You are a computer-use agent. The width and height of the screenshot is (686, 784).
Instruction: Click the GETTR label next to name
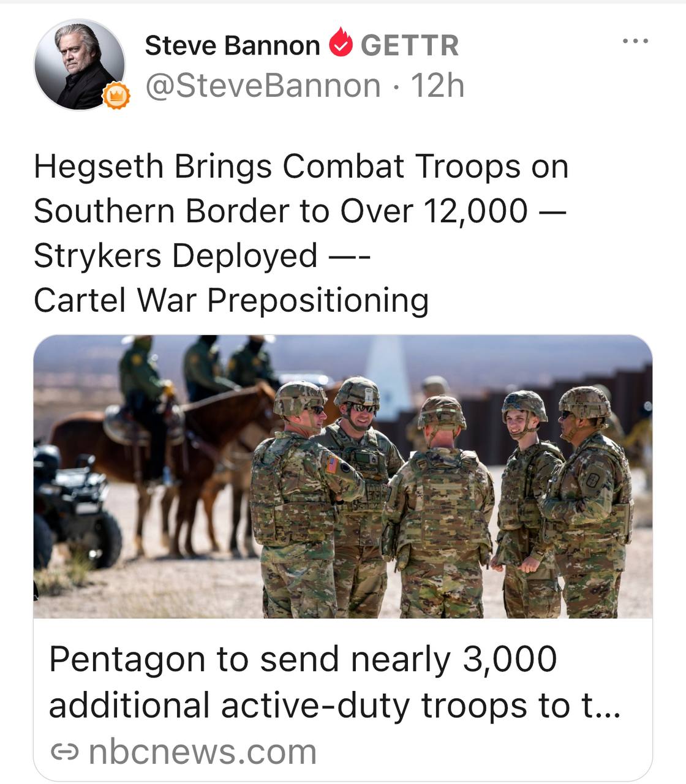[x=409, y=45]
